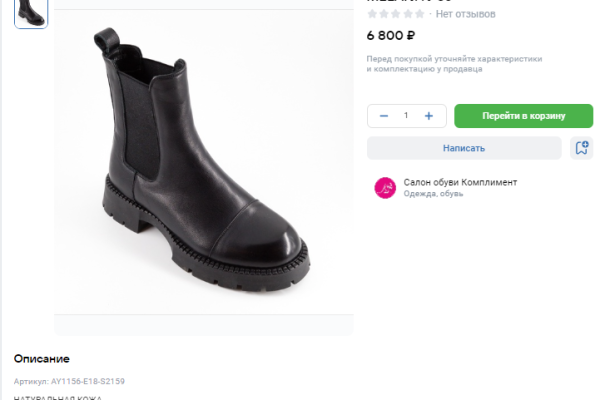This screenshot has height=400, width=600.
Task: Click the 'Описание' section heading
Action: pyautogui.click(x=42, y=358)
